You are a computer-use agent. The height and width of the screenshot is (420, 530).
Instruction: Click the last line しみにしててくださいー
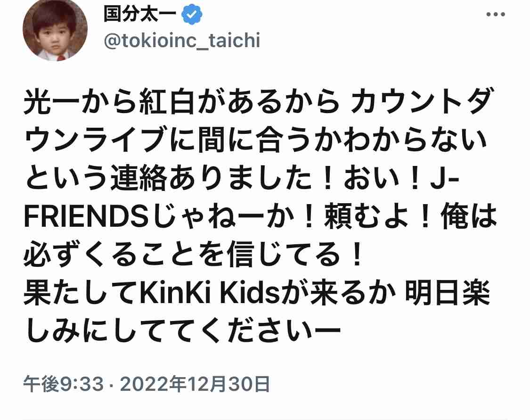tap(182, 331)
